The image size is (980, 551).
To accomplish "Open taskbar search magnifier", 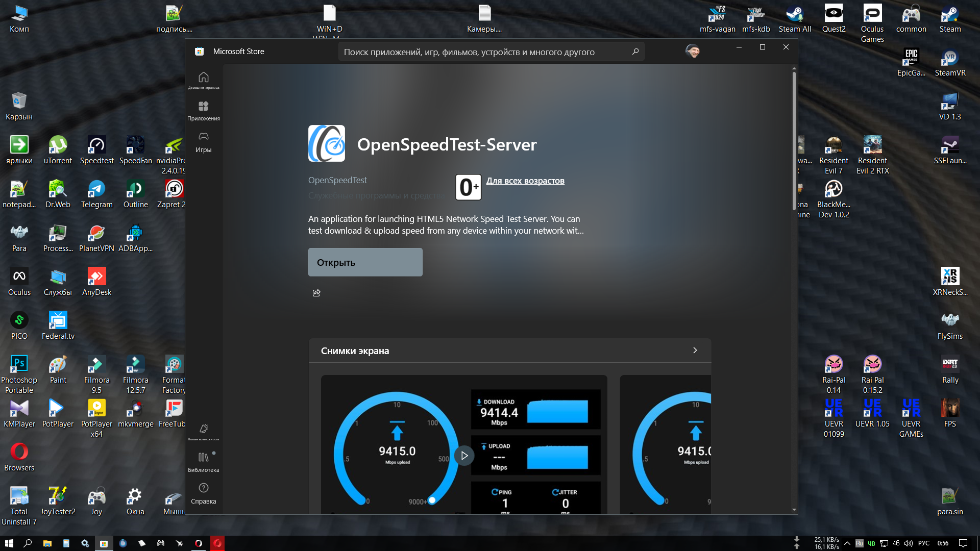I will tap(28, 543).
